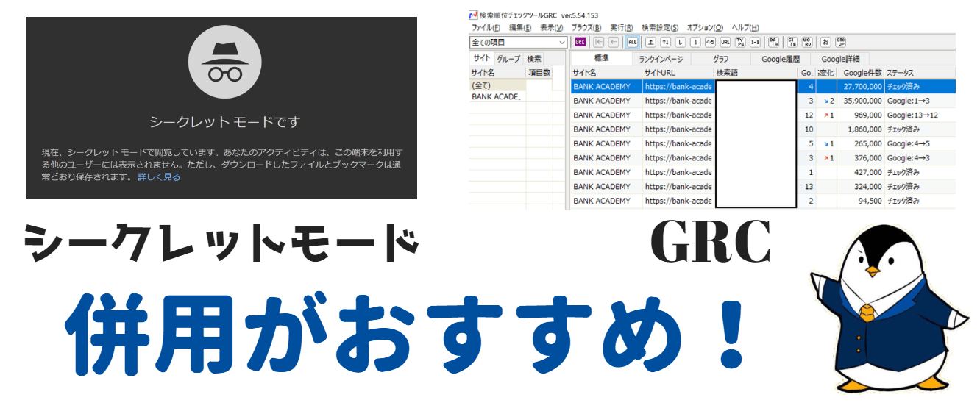Click the incognito hat-and-glasses icon
The width and height of the screenshot is (980, 414).
(225, 62)
